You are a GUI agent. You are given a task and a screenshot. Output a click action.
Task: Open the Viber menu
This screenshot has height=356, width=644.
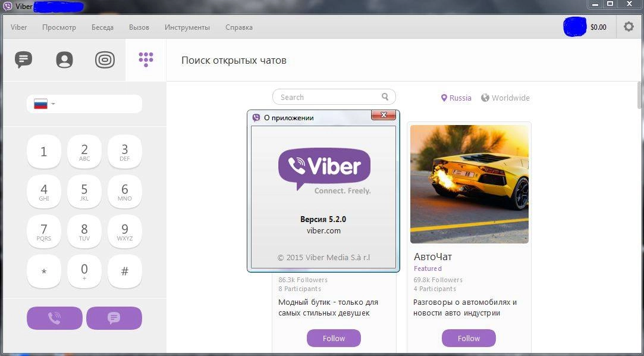(x=19, y=27)
